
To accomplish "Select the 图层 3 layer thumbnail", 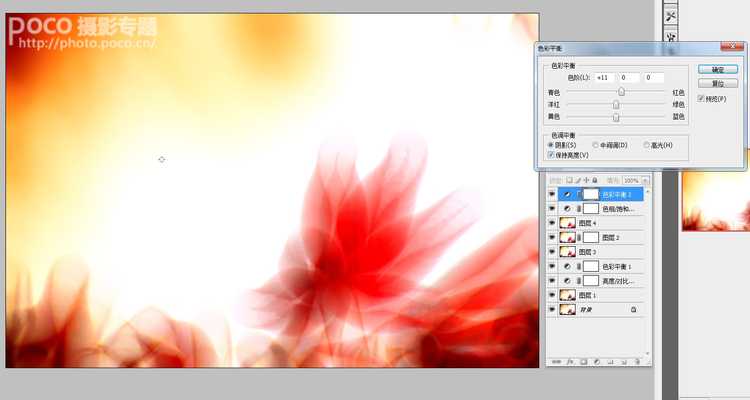I will (568, 252).
